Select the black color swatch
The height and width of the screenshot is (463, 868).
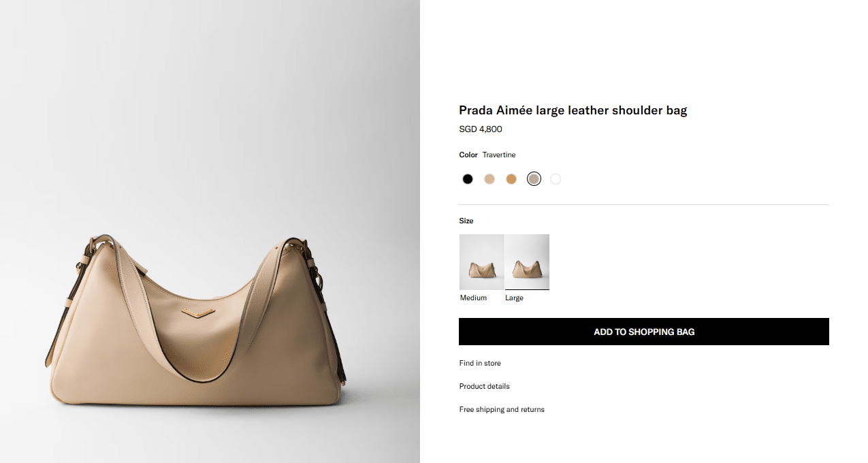click(468, 179)
